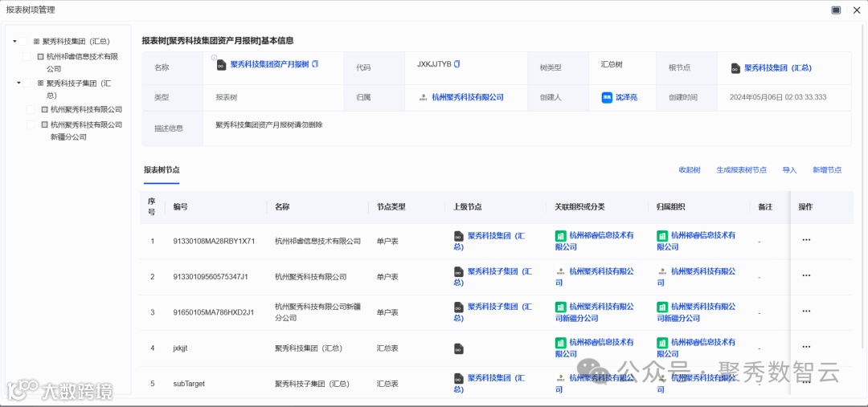Open row 1 parent node link 聚秀科技集团（汇总）
The image size is (868, 407).
pos(489,241)
